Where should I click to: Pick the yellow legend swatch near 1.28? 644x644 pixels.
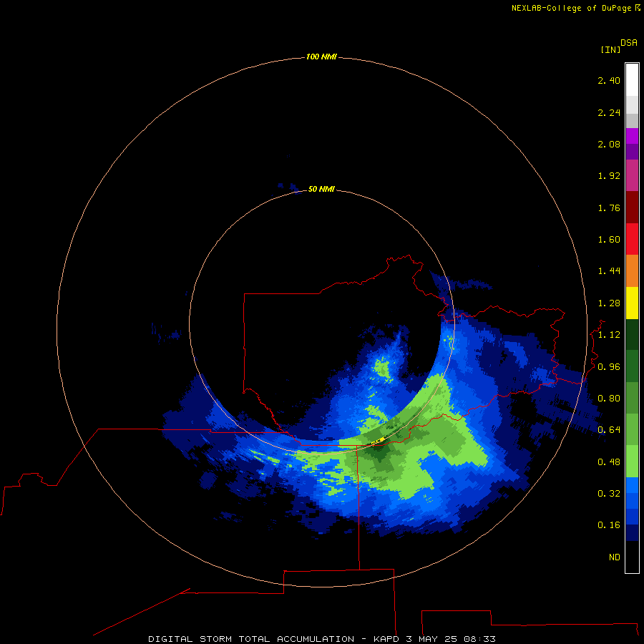[x=632, y=303]
